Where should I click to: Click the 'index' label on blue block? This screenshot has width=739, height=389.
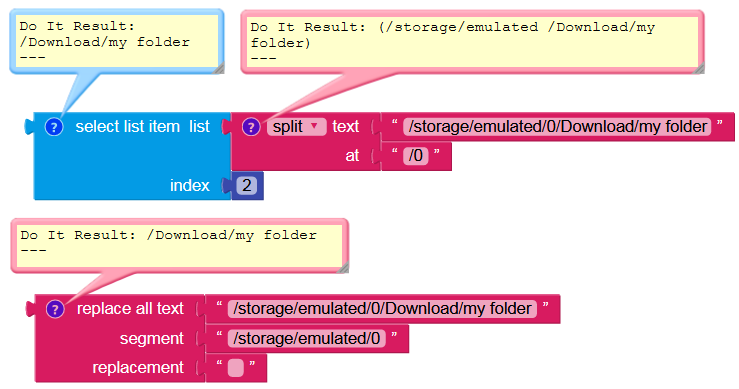pyautogui.click(x=189, y=186)
